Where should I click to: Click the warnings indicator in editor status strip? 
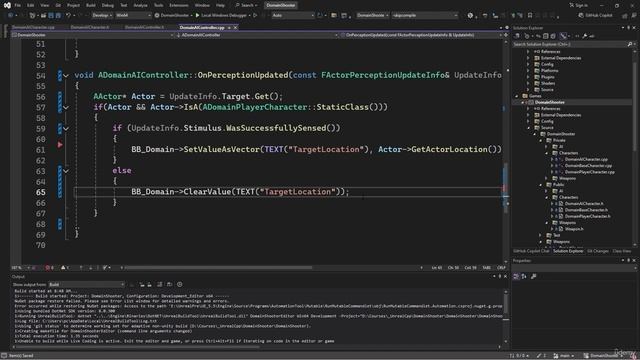click(x=64, y=268)
